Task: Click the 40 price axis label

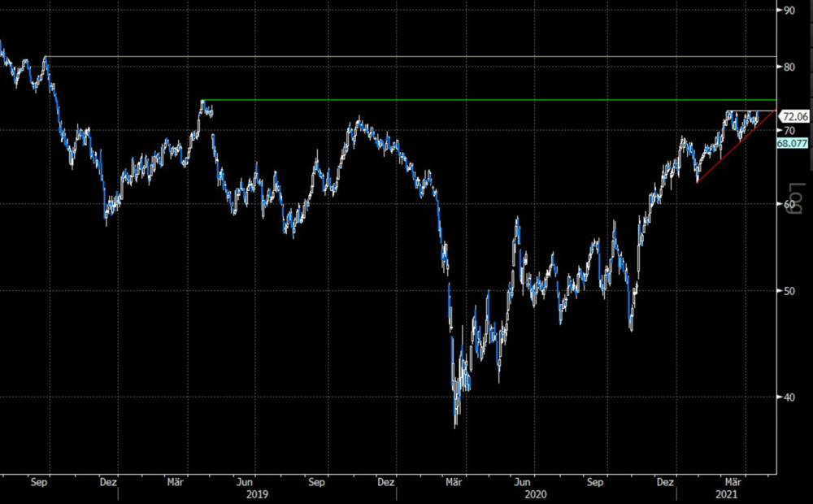Action: tap(789, 398)
